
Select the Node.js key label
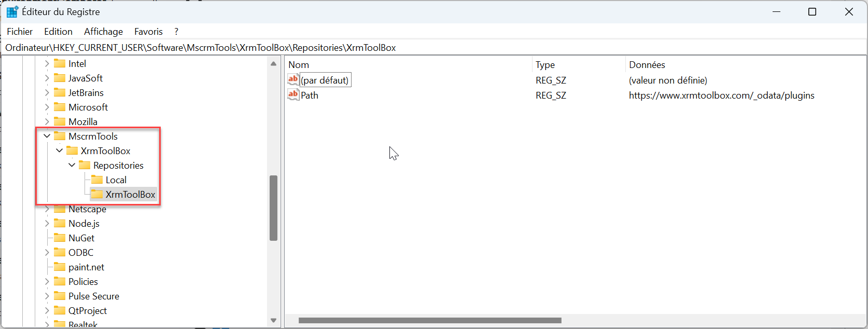(x=84, y=223)
